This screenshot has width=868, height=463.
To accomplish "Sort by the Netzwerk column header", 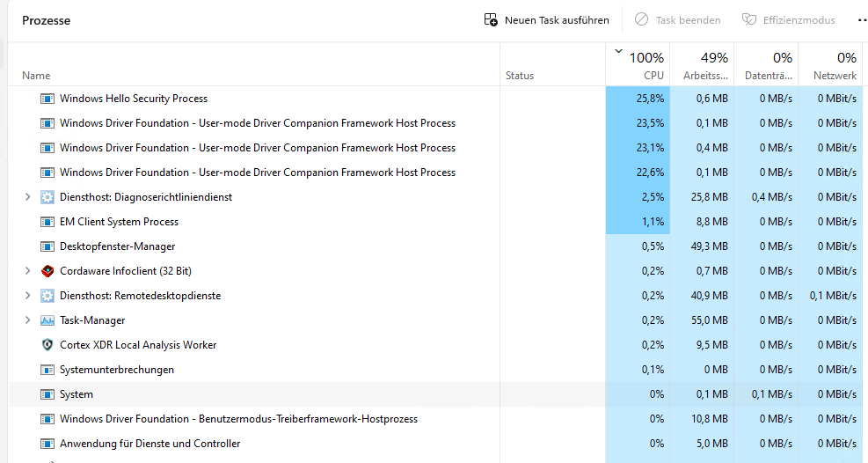I will point(830,65).
